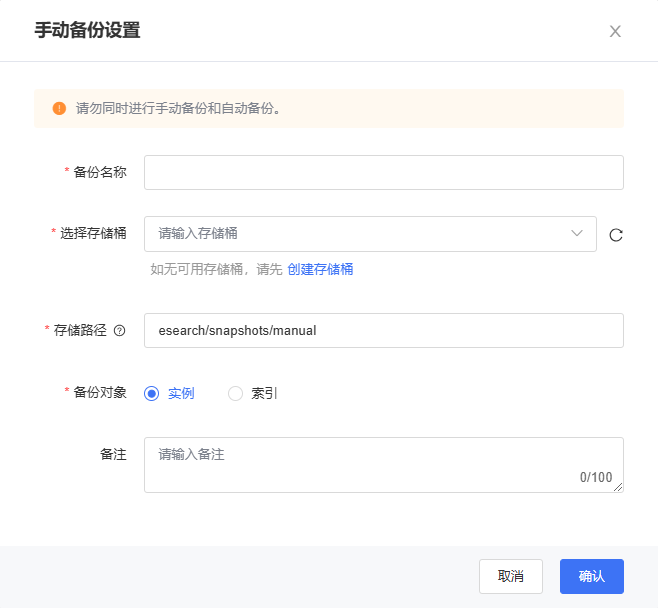Open the 创建存储桶 link

coord(320,269)
